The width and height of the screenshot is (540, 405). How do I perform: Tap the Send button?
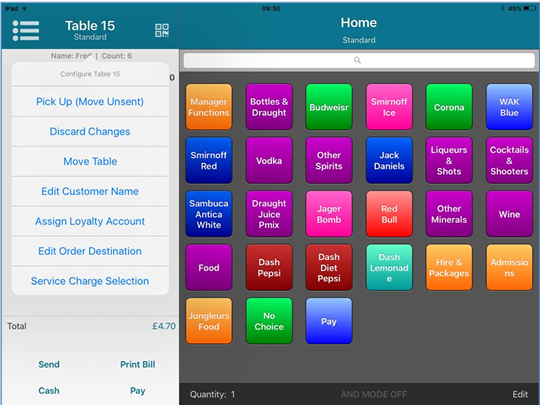[x=49, y=364]
